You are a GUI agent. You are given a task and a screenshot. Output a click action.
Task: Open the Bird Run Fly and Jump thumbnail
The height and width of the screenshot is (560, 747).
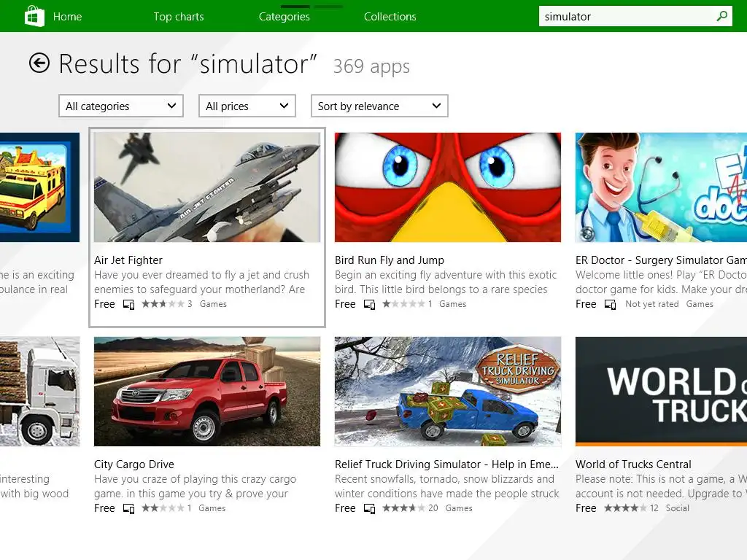pos(448,187)
